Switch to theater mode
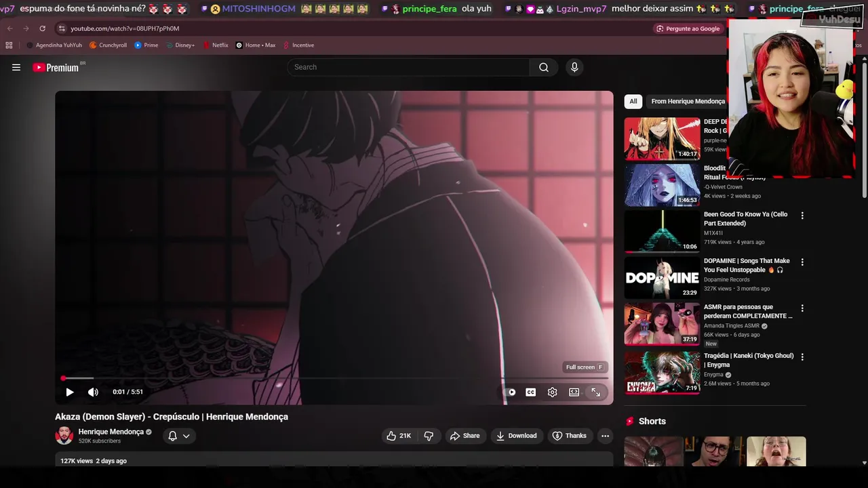This screenshot has width=868, height=488. (x=574, y=392)
